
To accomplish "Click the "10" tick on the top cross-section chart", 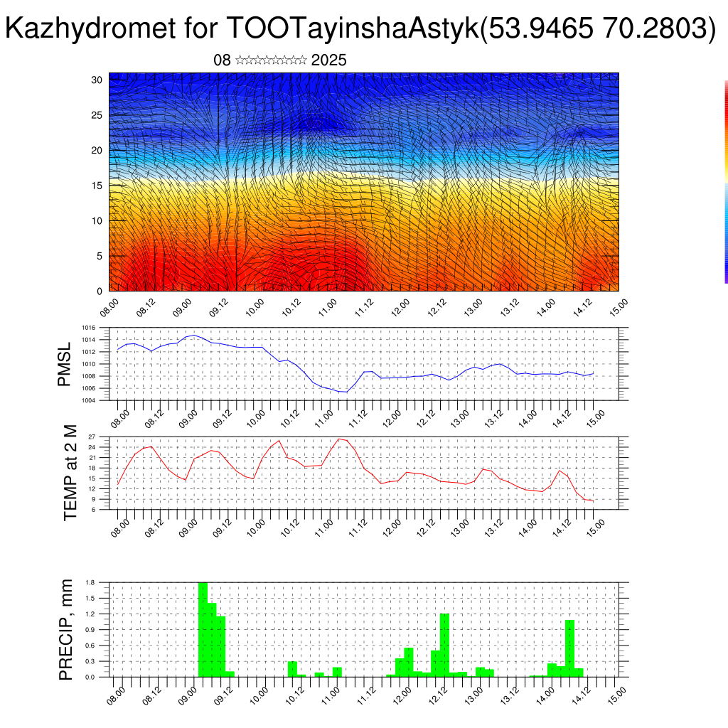I will [x=97, y=221].
